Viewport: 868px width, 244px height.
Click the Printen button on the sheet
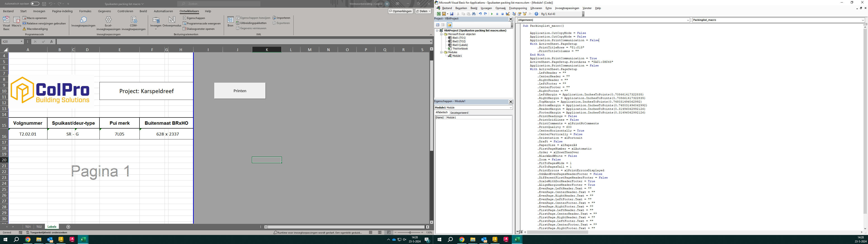pos(240,91)
